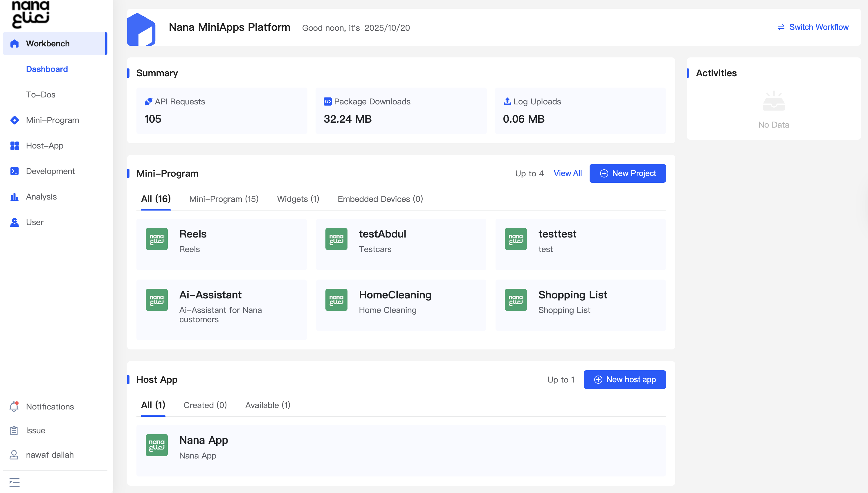
Task: Switch to the Widgets (1) tab
Action: 298,199
